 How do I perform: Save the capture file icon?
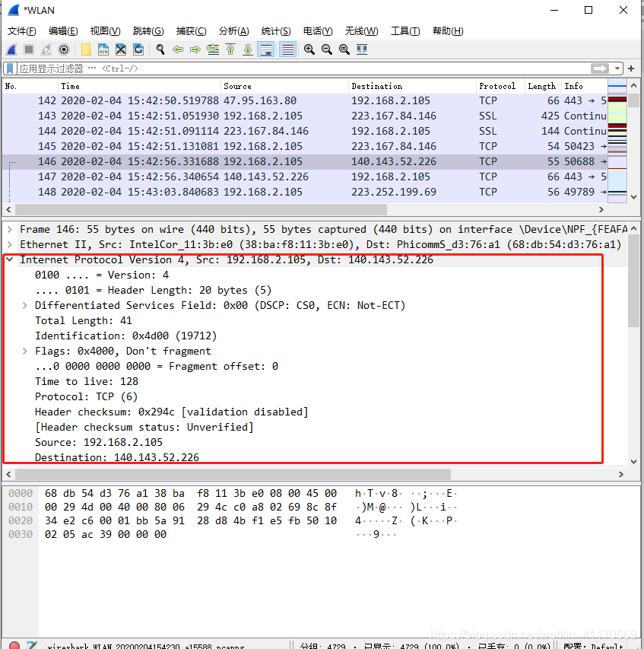[x=103, y=49]
